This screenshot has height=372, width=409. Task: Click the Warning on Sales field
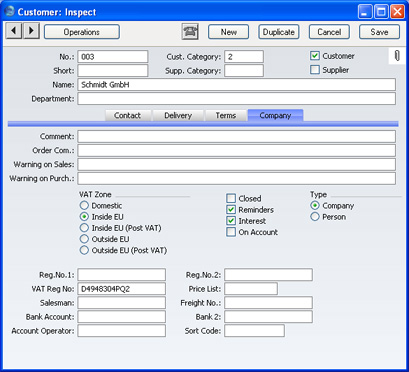(237, 164)
